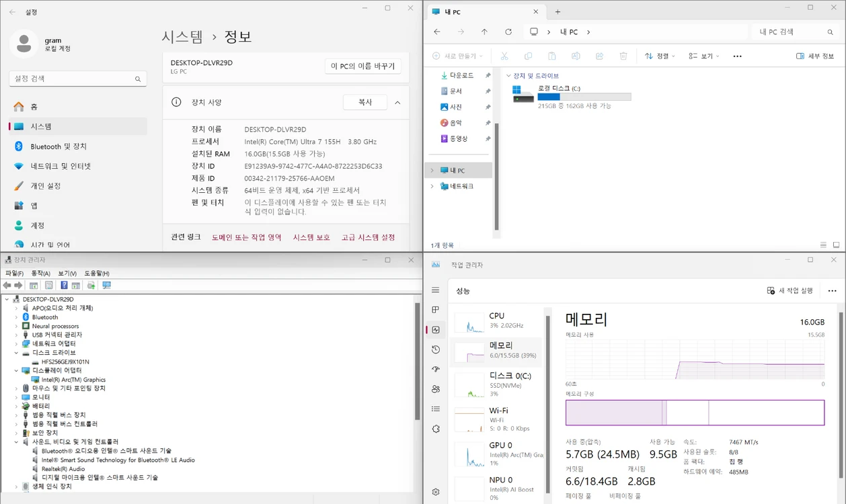
Task: Switch to large icons view in Explorer status bar
Action: click(x=836, y=245)
